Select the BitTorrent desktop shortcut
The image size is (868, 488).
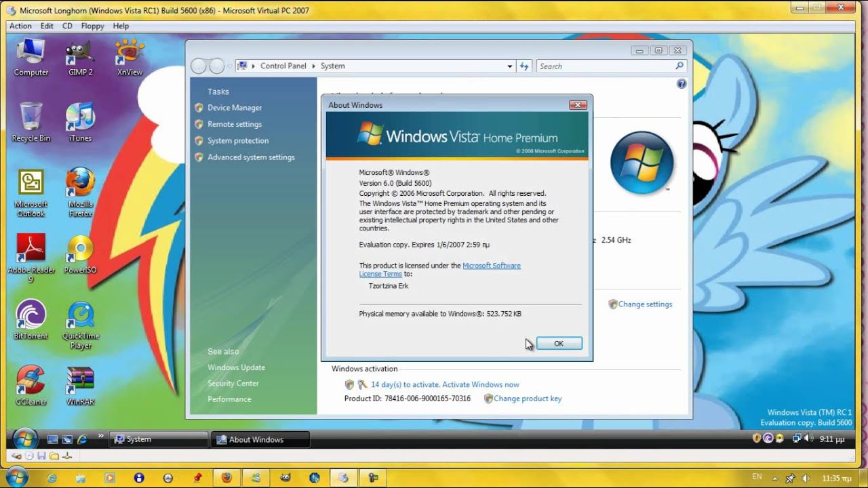pyautogui.click(x=31, y=320)
